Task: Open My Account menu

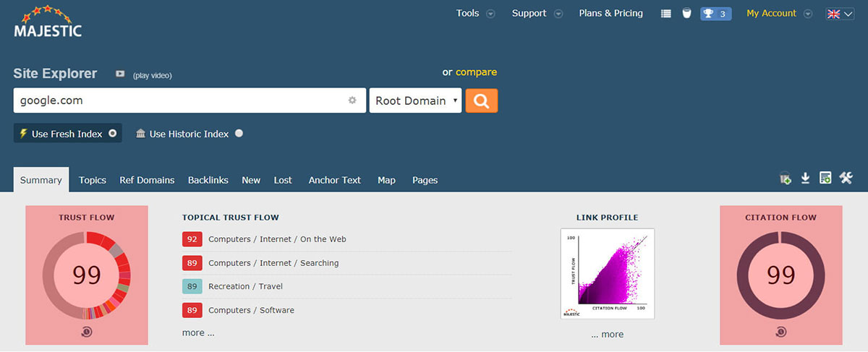Action: click(x=771, y=13)
